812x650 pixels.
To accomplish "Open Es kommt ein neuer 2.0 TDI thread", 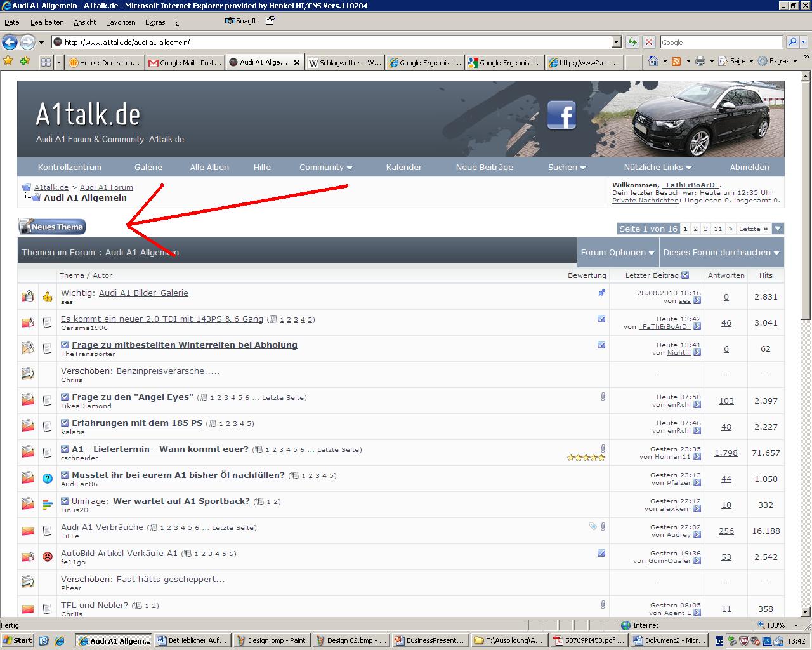I will point(162,319).
